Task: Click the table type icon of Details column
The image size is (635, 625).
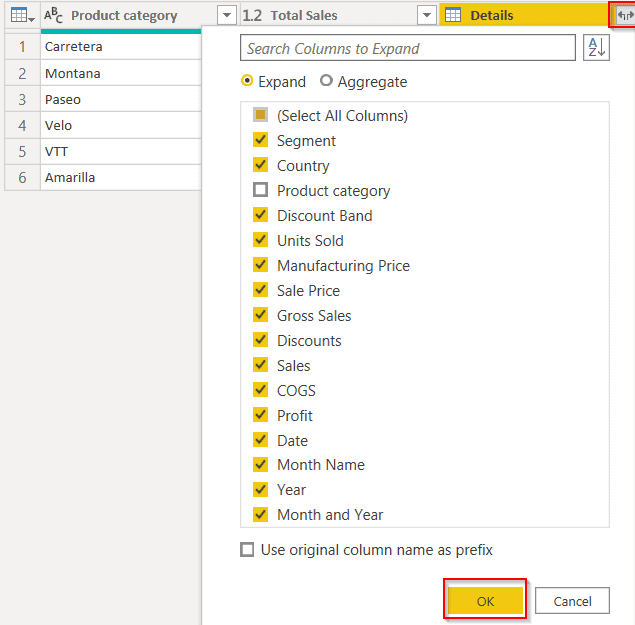Action: point(453,15)
